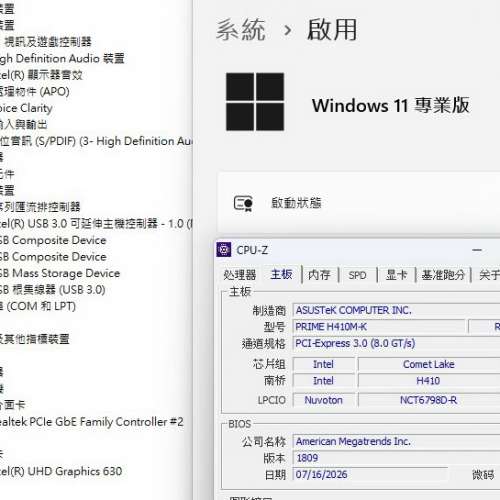Open the SPD tab in CPU-Z
Screen dimensions: 500x500
pos(357,275)
